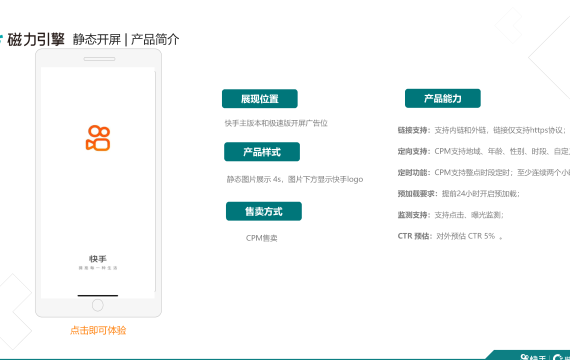Click the text 静态图片展示 4s description
The image size is (570, 360).
[x=295, y=179]
